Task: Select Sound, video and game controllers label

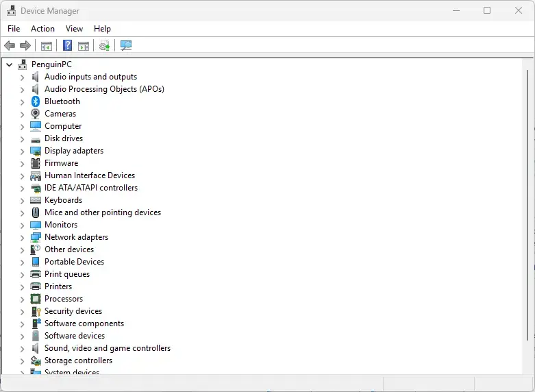Action: coord(108,348)
